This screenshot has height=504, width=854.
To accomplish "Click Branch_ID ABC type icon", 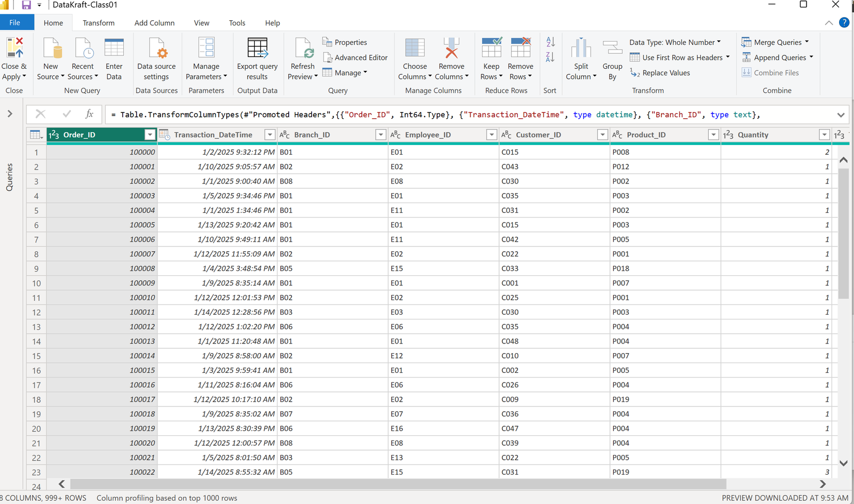I will (x=284, y=135).
